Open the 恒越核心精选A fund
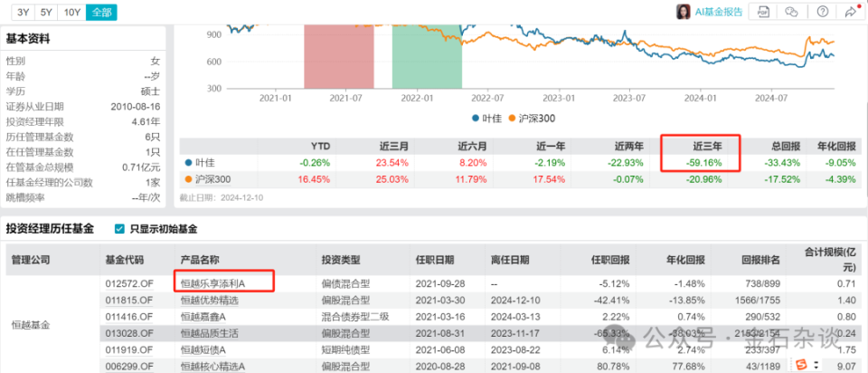 [x=212, y=366]
